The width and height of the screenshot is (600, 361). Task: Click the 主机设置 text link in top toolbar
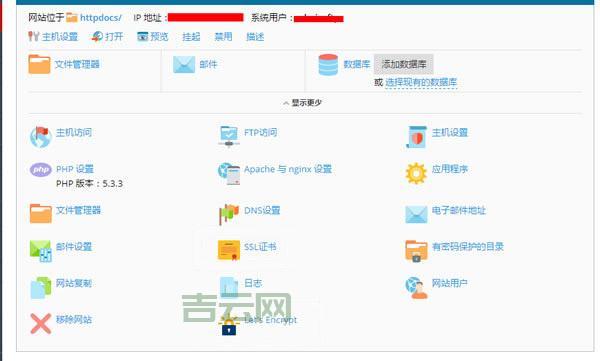click(x=60, y=37)
